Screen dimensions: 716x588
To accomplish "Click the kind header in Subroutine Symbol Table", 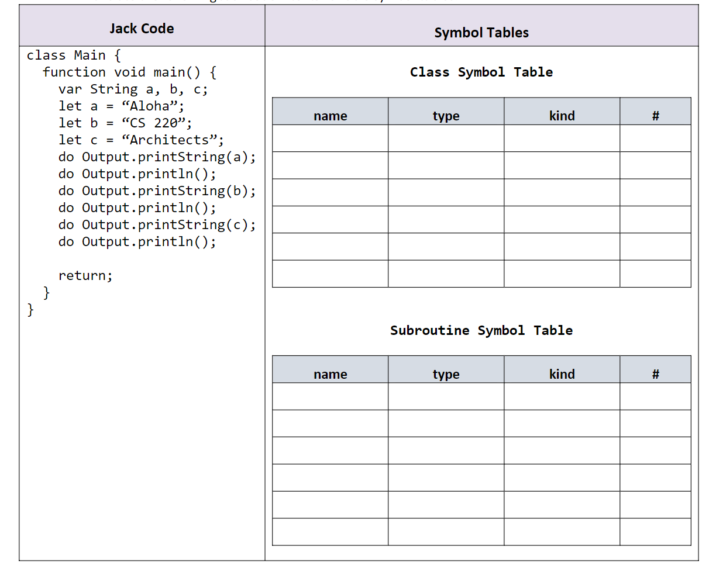I will pyautogui.click(x=562, y=374).
